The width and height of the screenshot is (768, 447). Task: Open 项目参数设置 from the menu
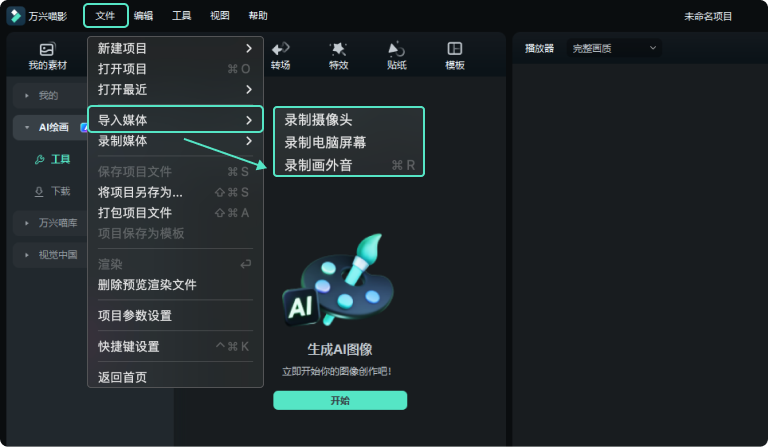pos(175,316)
